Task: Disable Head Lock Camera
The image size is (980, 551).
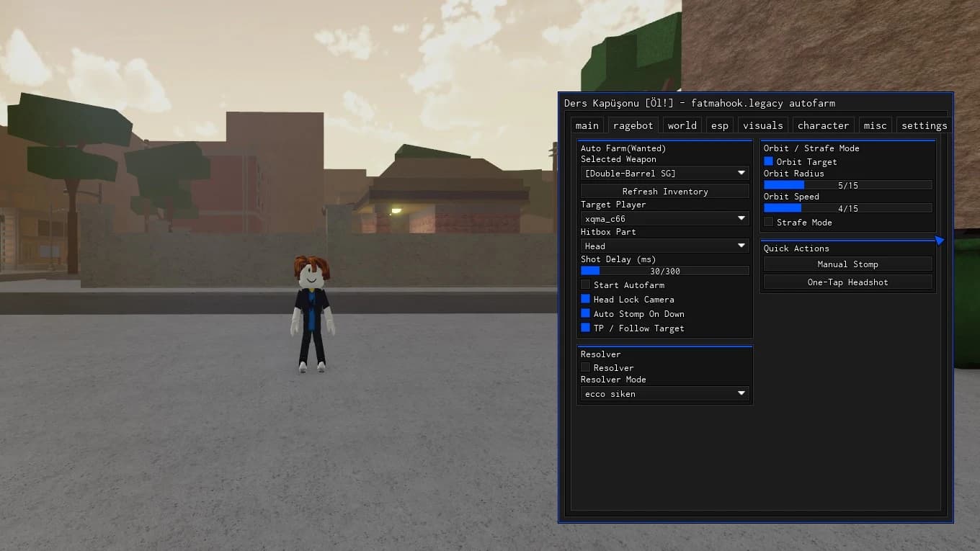Action: coord(585,299)
